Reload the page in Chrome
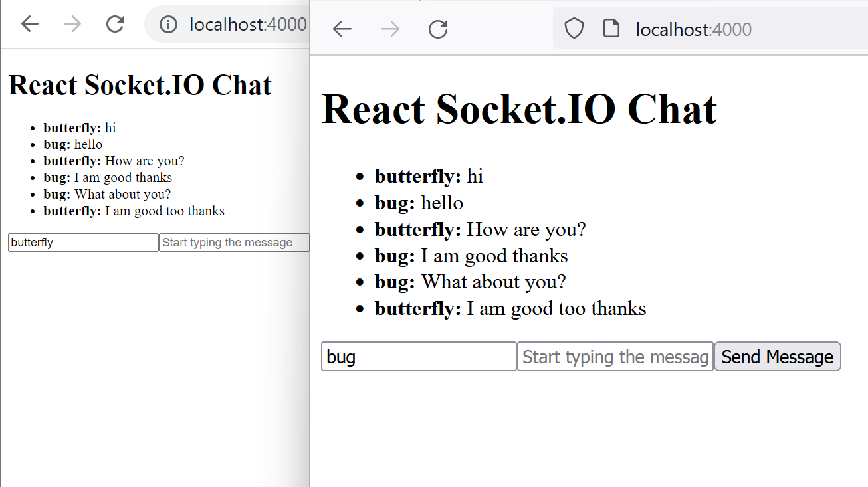This screenshot has width=868, height=487. click(114, 24)
